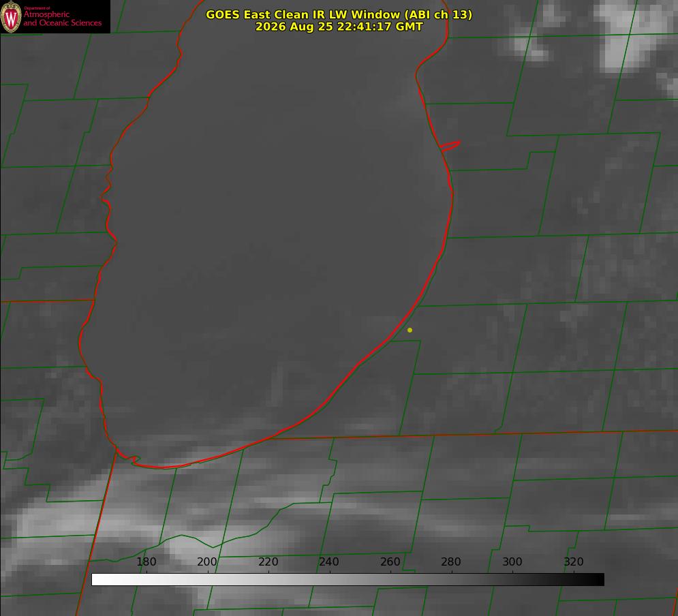The width and height of the screenshot is (678, 616).
Task: Click the grayscale temperature colorbar
Action: coord(348,579)
